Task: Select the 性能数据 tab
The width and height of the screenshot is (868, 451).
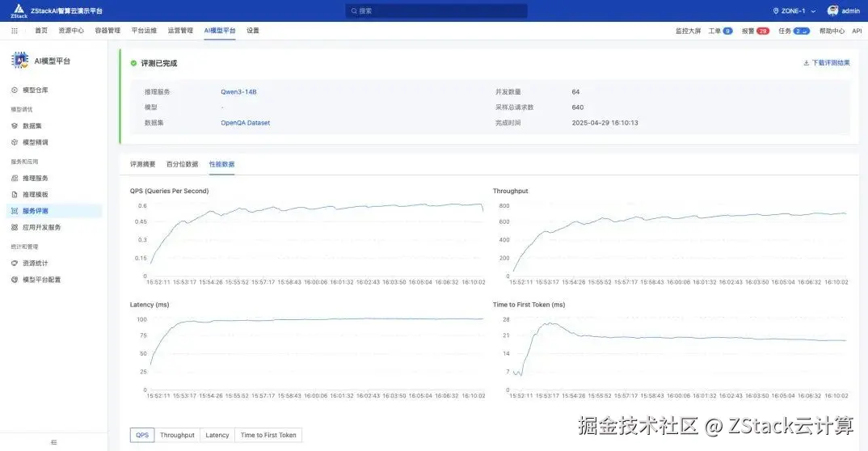Action: [222, 164]
